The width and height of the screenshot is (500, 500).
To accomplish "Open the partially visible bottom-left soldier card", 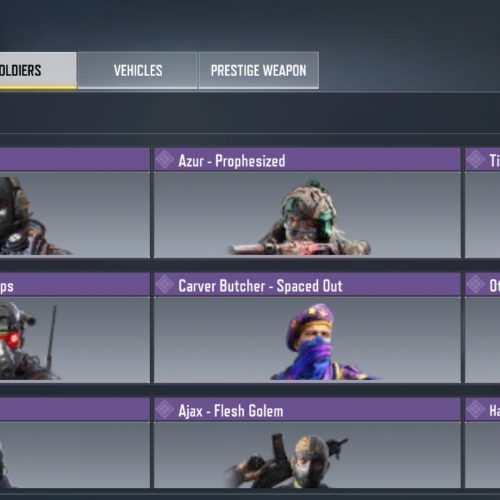I will coord(75,443).
